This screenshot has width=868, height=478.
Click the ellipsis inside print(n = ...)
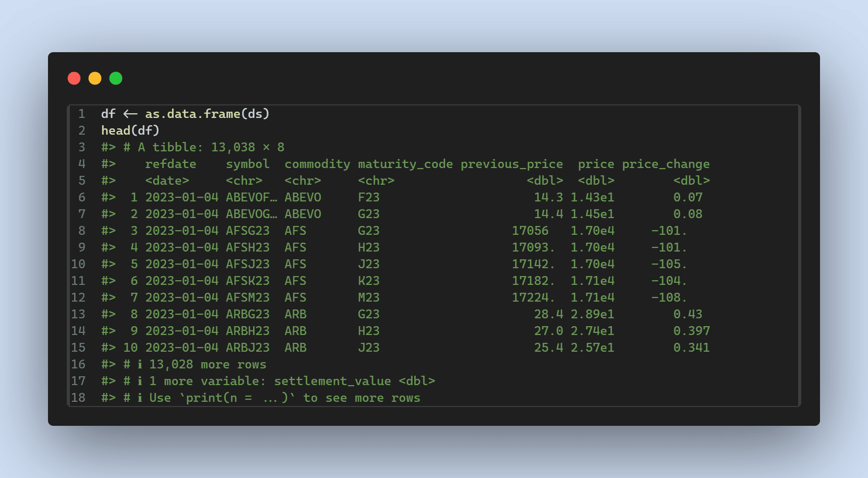270,399
